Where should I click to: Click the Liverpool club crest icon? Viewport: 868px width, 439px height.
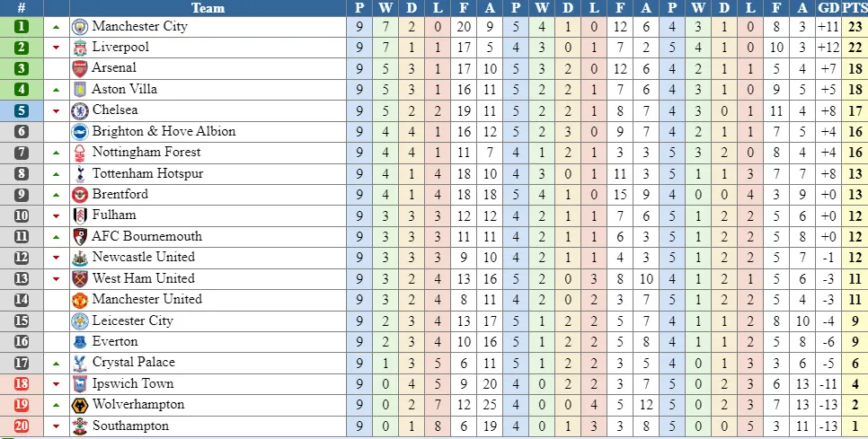tap(80, 48)
